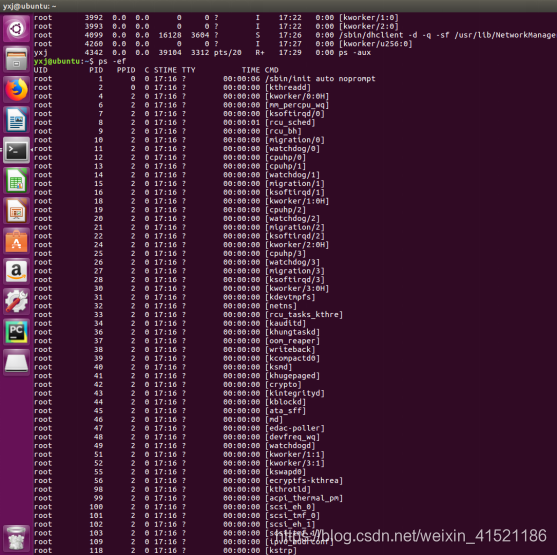
Task: Select the [crypto] process name
Action: point(283,384)
